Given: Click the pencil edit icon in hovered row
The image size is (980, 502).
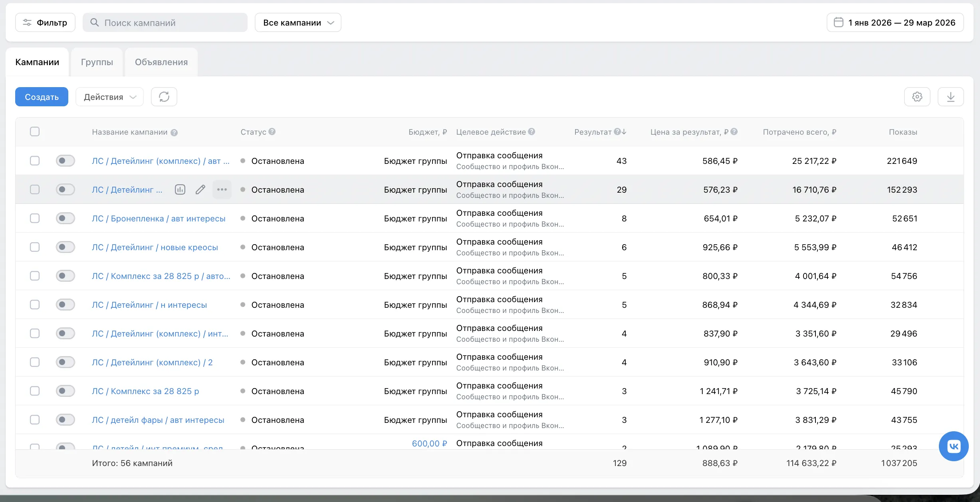Looking at the screenshot, I should [200, 189].
